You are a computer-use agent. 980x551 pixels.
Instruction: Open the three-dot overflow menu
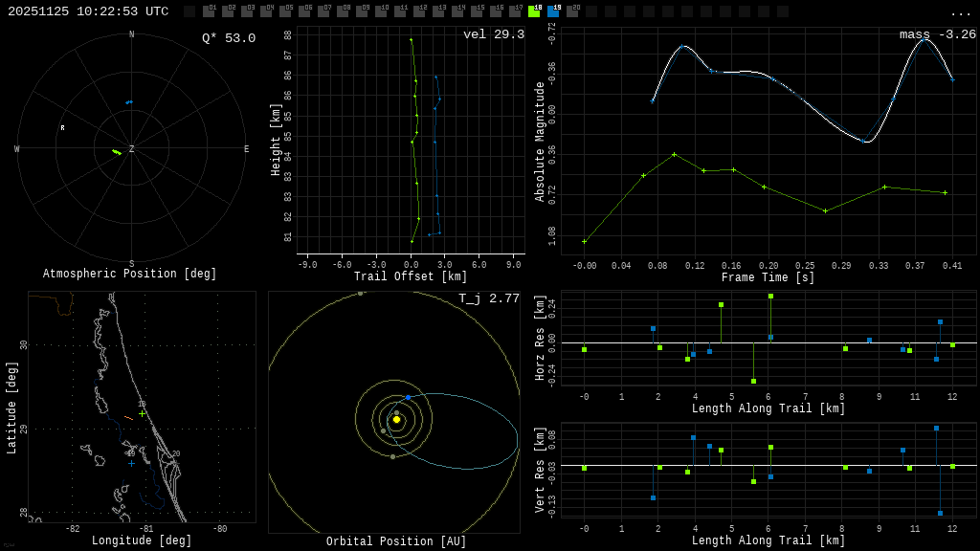pos(960,12)
